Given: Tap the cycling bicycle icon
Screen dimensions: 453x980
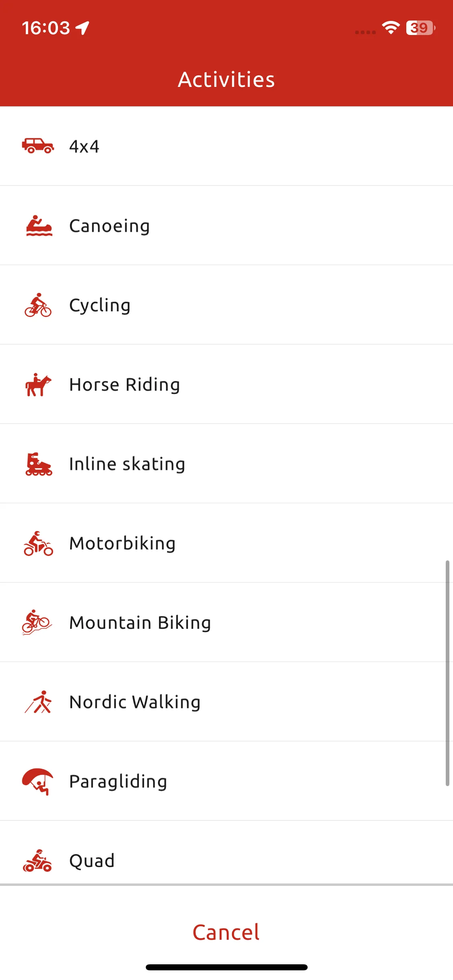Looking at the screenshot, I should (38, 305).
